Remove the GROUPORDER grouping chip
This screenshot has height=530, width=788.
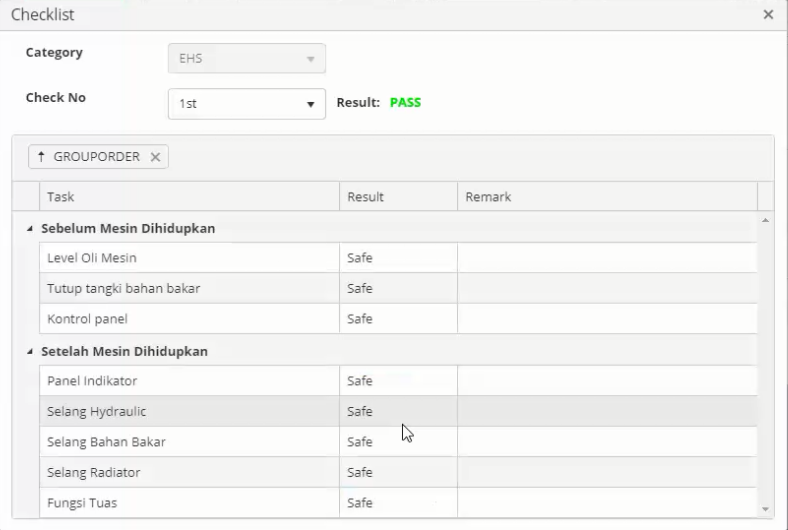155,157
